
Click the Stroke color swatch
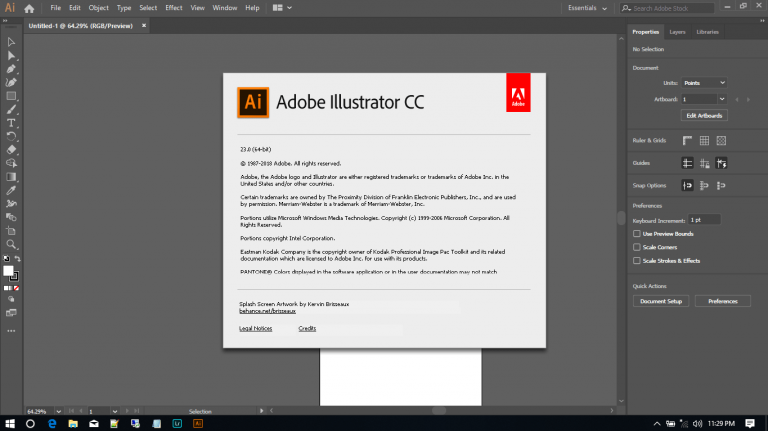15,277
